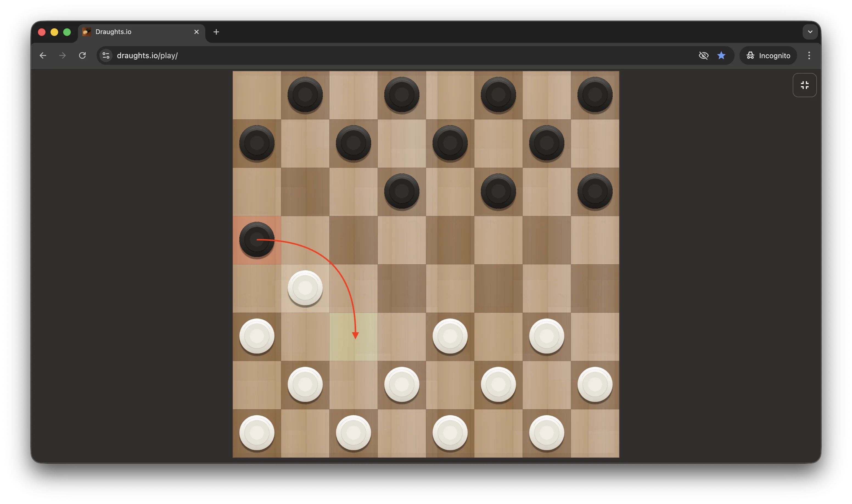
Task: Click the Incognito mode badge
Action: click(768, 55)
